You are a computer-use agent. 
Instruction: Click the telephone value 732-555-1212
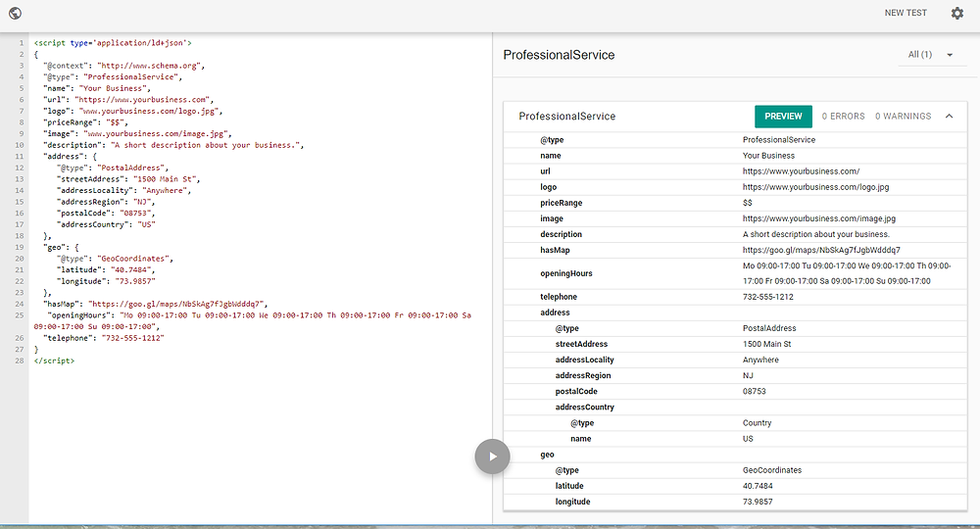(767, 297)
